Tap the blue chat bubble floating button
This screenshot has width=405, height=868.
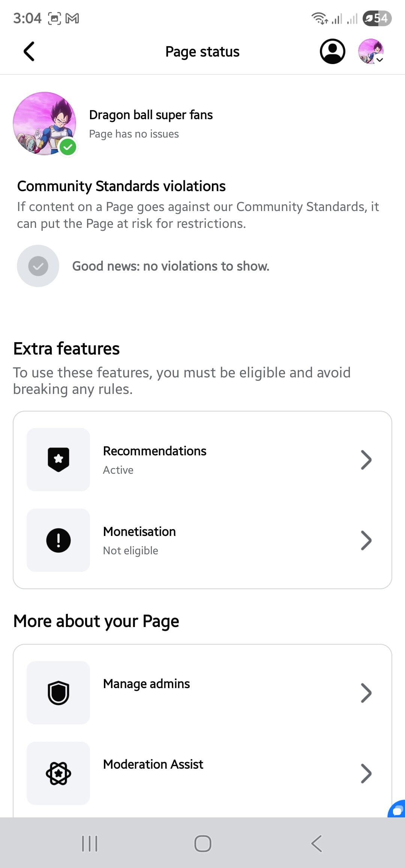[397, 810]
